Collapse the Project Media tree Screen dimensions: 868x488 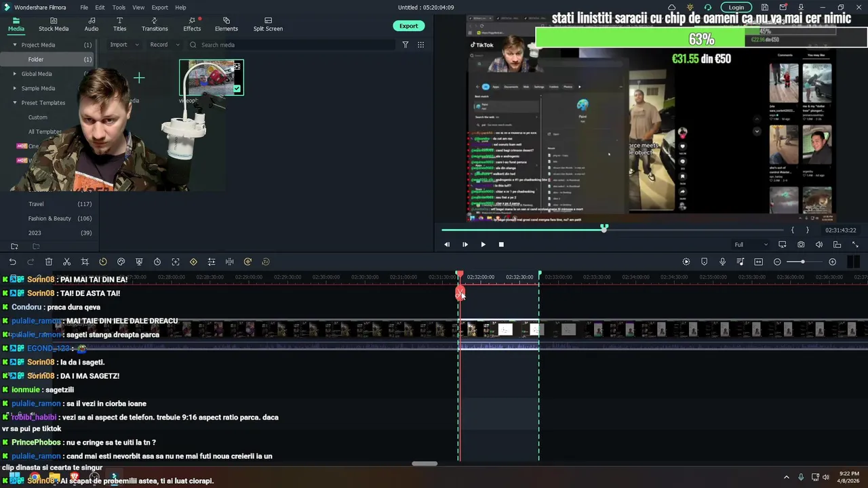[x=15, y=45]
